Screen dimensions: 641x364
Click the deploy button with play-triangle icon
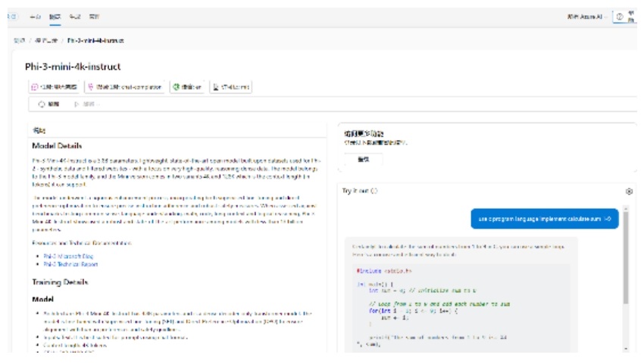point(86,104)
